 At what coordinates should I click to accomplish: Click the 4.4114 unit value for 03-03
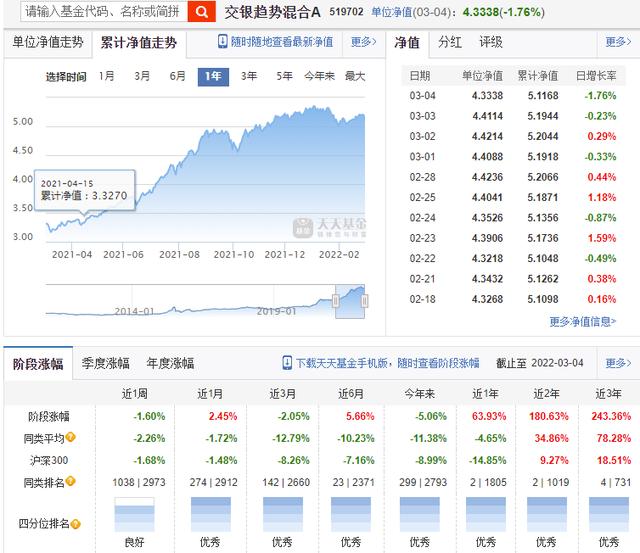487,116
